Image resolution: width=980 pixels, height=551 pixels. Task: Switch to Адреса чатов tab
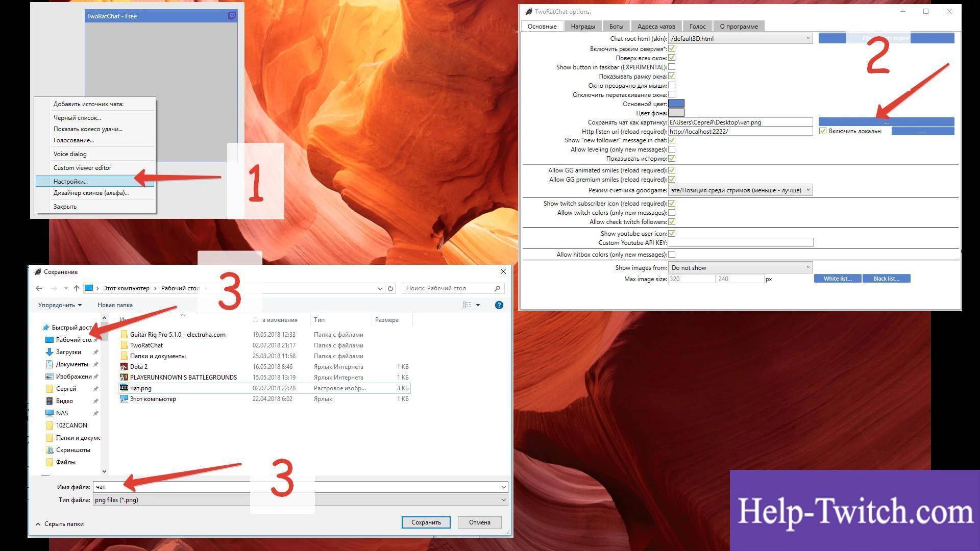[656, 26]
